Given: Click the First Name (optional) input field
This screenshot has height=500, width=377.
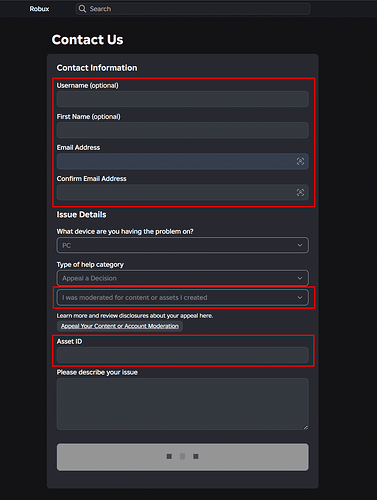Looking at the screenshot, I should coord(183,130).
